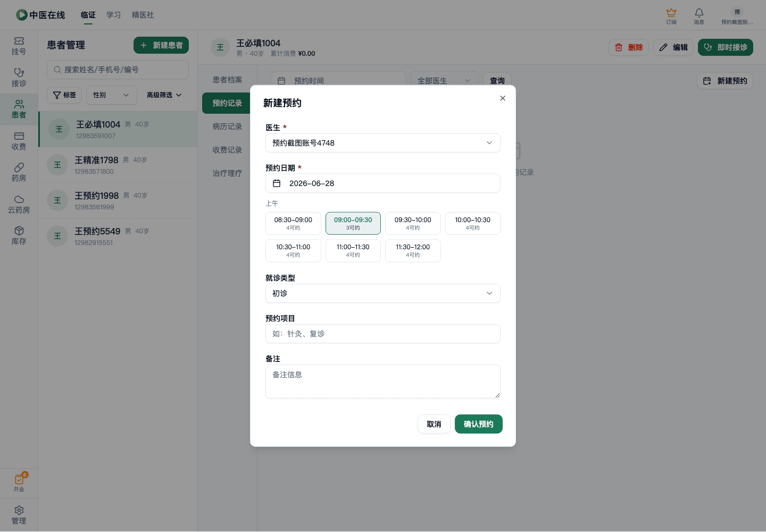Click the 标签 tag filter button
The height and width of the screenshot is (532, 766).
coord(64,95)
